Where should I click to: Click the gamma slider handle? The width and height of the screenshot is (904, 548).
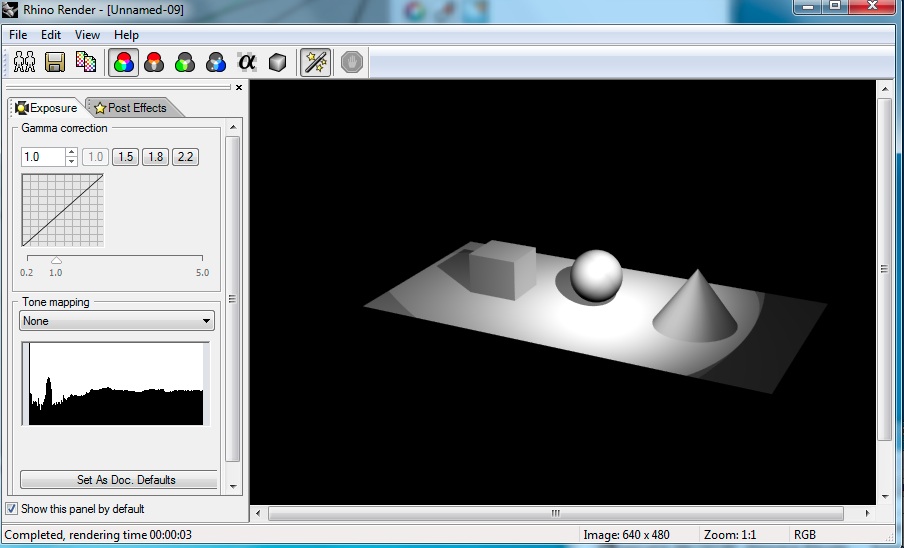coord(56,260)
